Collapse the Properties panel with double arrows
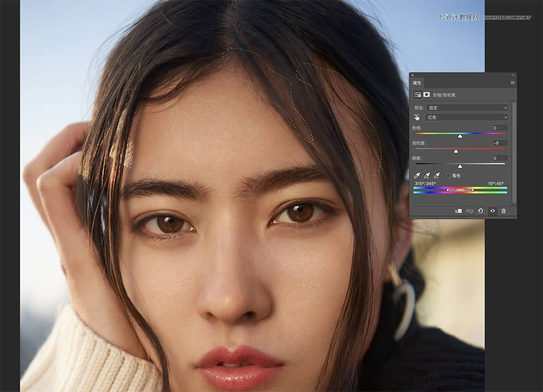The height and width of the screenshot is (392, 543). tap(513, 75)
